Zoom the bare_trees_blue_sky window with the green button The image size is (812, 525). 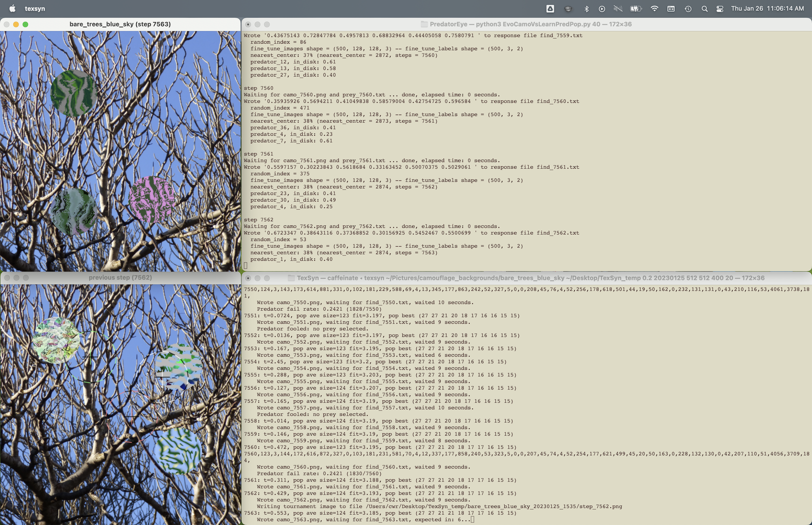25,24
